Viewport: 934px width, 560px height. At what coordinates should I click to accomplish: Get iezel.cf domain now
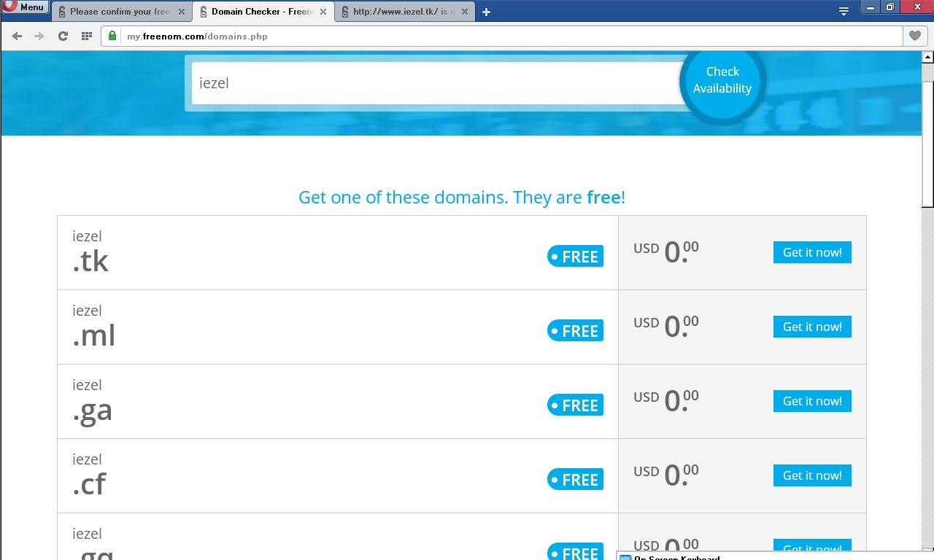(x=812, y=475)
